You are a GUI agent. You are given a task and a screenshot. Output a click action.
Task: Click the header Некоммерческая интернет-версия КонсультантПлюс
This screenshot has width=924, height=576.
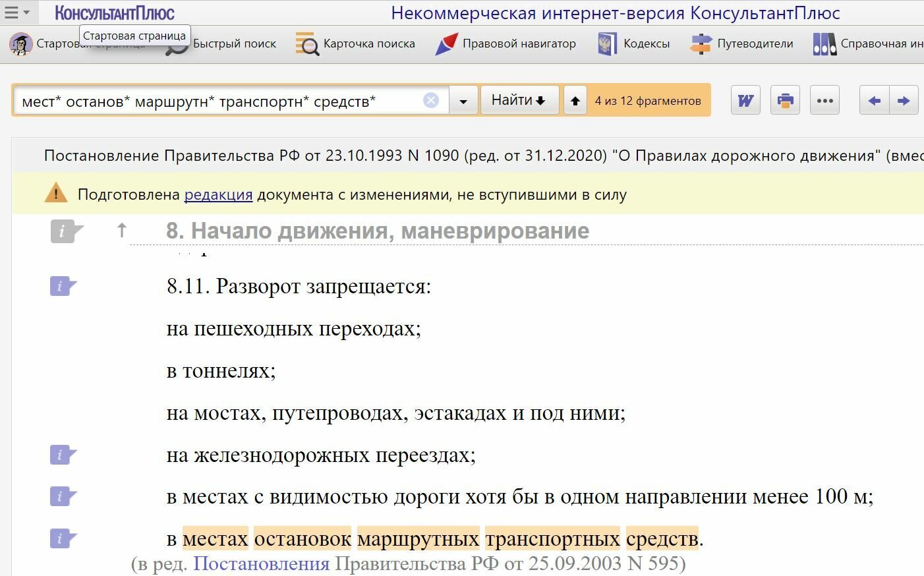tap(616, 13)
